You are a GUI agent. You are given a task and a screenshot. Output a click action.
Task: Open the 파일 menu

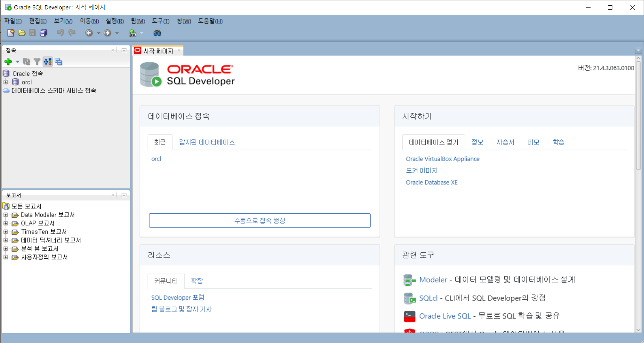tap(13, 21)
